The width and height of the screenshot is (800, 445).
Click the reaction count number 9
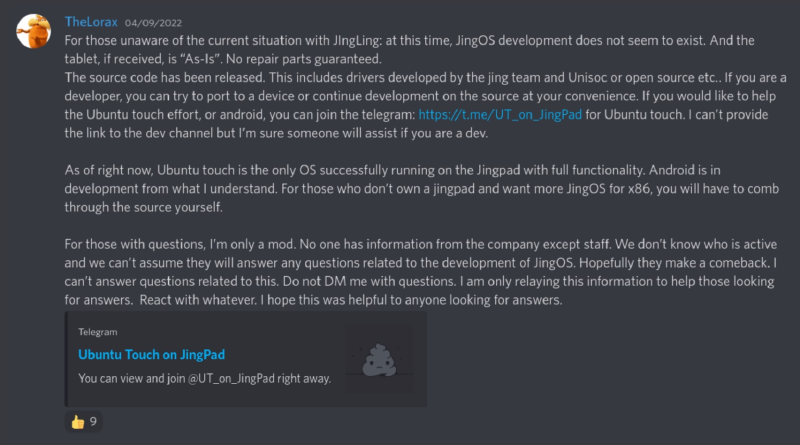(93, 421)
